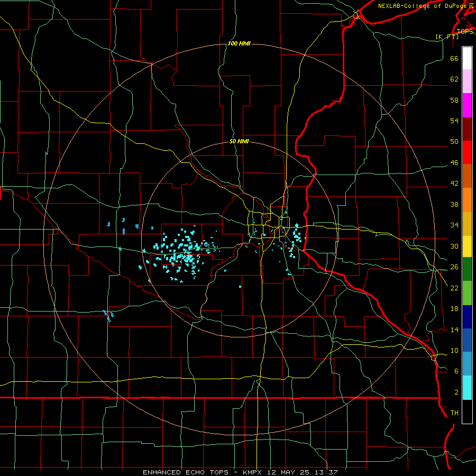The image size is (476, 476).
Task: Click the white swatch in the legend
Action: [467, 58]
